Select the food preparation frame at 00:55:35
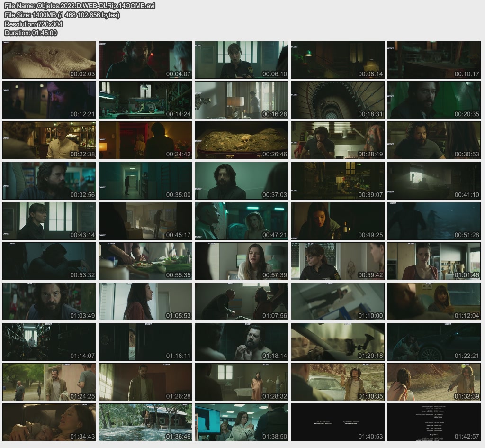The image size is (485, 448). [x=145, y=261]
